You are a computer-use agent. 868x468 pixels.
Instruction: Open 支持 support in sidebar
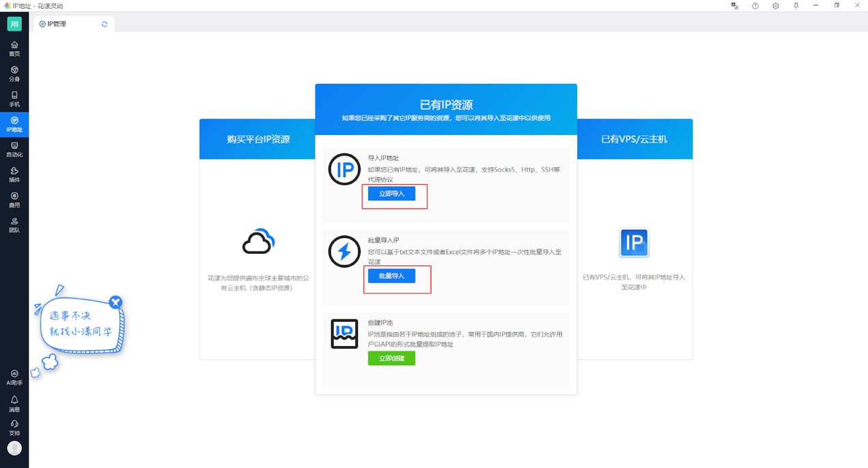point(14,428)
